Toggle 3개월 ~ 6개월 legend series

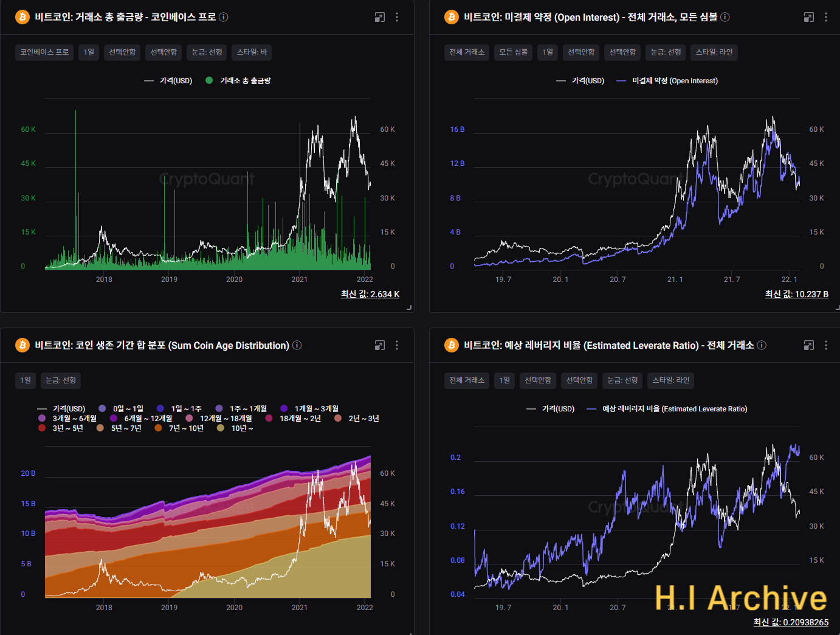67,419
